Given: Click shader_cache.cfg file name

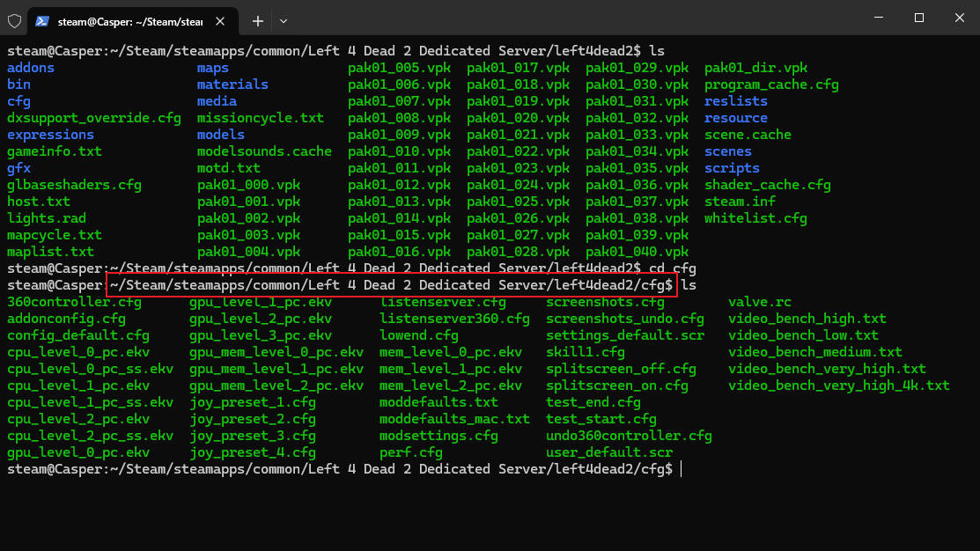Looking at the screenshot, I should pyautogui.click(x=768, y=185).
